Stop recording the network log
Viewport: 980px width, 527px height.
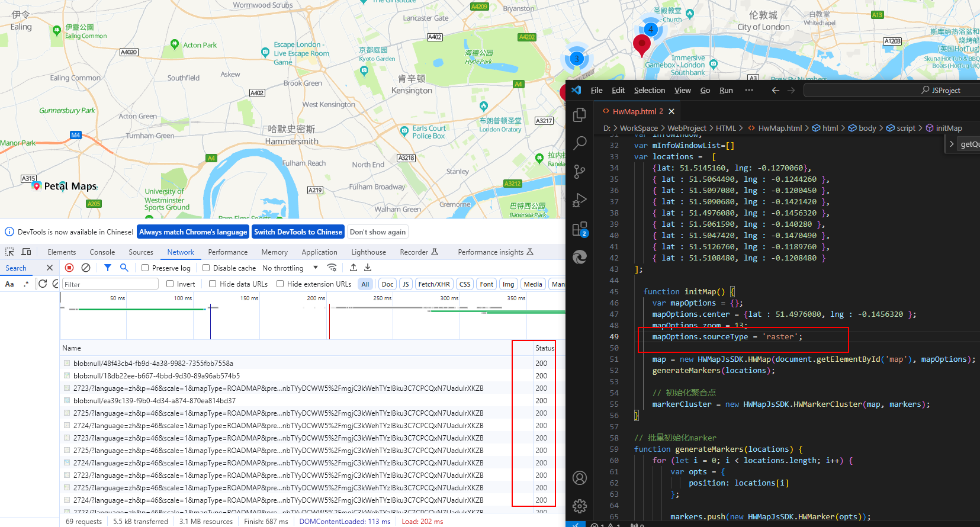[x=69, y=268]
